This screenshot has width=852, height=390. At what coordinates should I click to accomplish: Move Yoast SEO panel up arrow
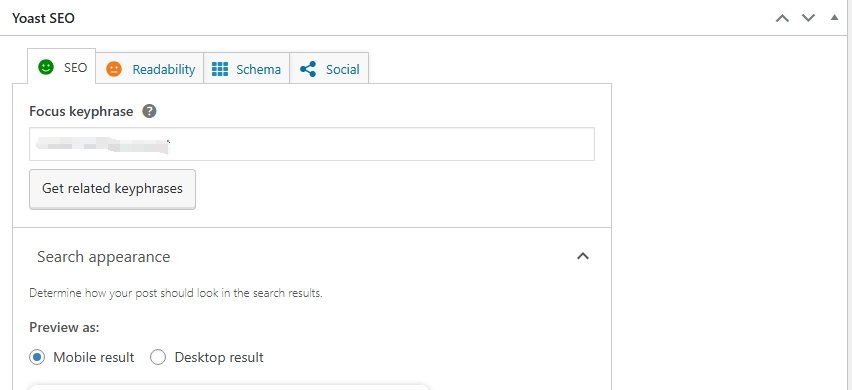click(x=782, y=18)
